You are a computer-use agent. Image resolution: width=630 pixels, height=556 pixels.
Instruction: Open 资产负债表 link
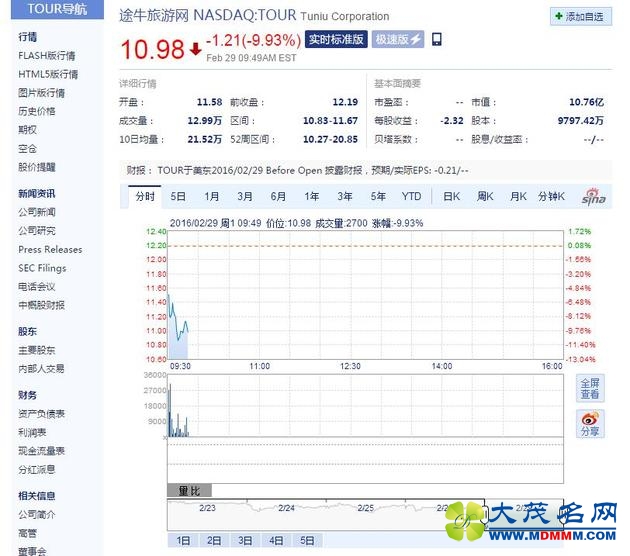(41, 414)
